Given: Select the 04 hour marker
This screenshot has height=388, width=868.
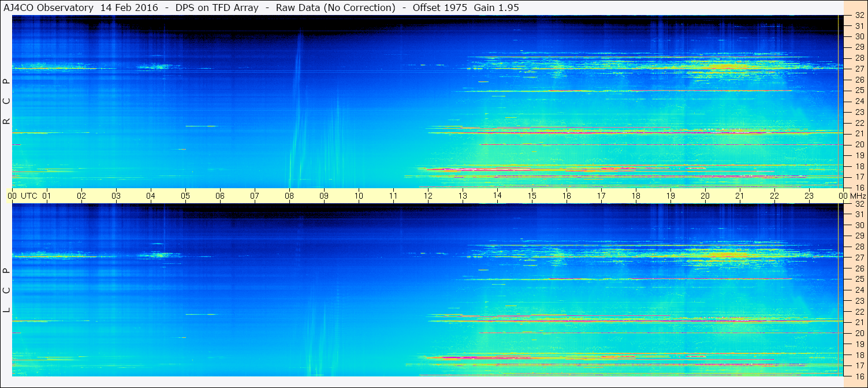Looking at the screenshot, I should click(151, 196).
